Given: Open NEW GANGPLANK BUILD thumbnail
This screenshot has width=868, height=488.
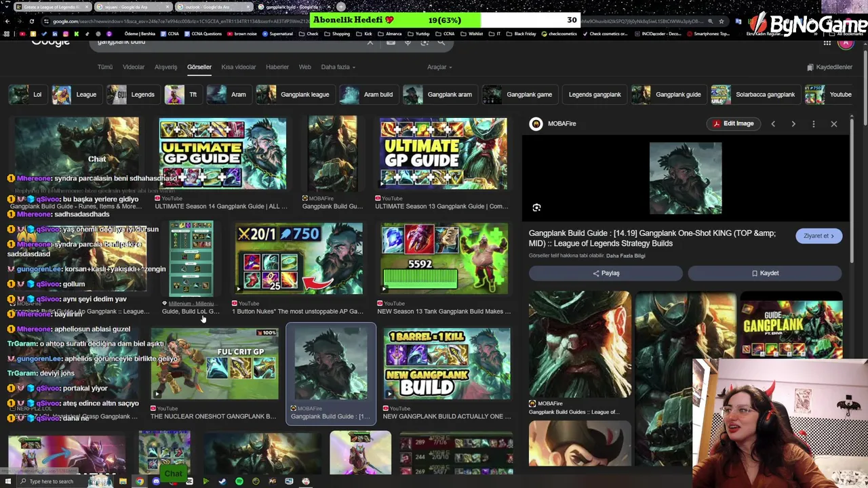Looking at the screenshot, I should tap(447, 364).
